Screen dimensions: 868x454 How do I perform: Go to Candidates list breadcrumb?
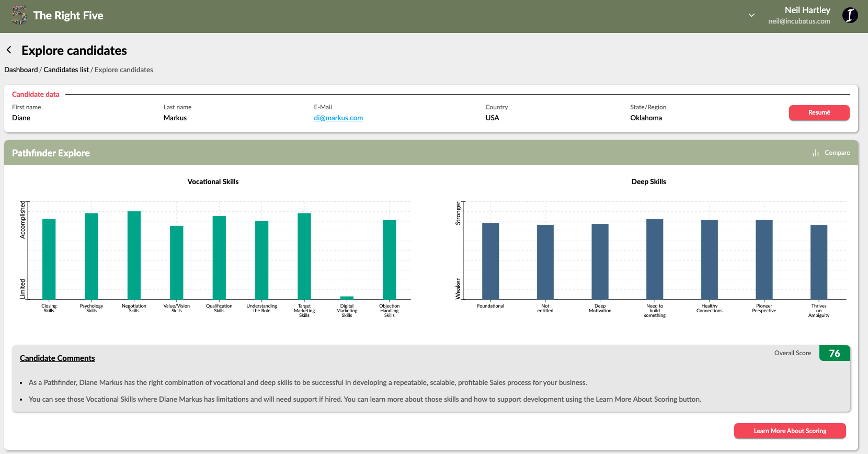[x=66, y=70]
